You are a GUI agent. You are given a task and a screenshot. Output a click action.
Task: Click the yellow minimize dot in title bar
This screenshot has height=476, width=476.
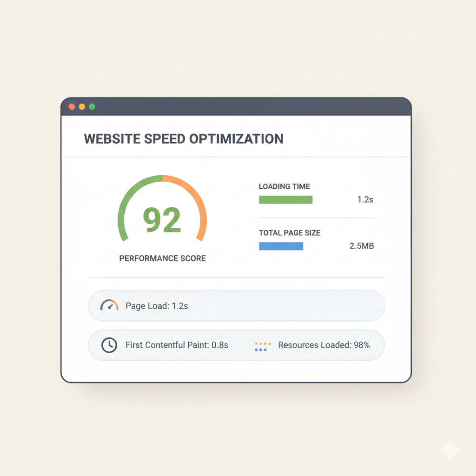point(82,106)
